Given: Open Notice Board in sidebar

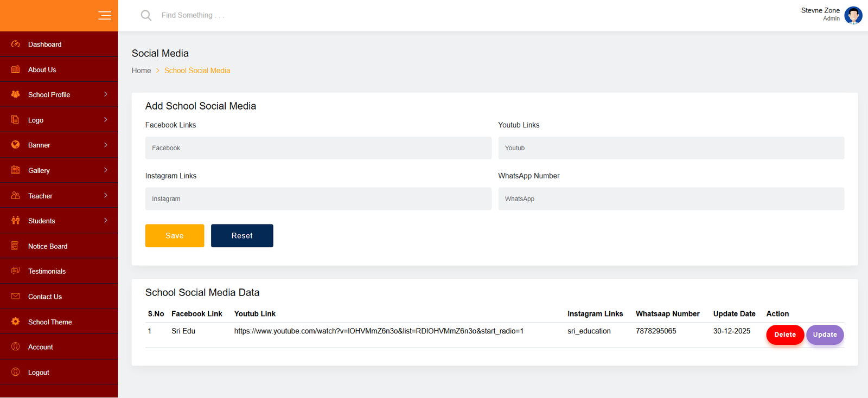Looking at the screenshot, I should coord(59,246).
